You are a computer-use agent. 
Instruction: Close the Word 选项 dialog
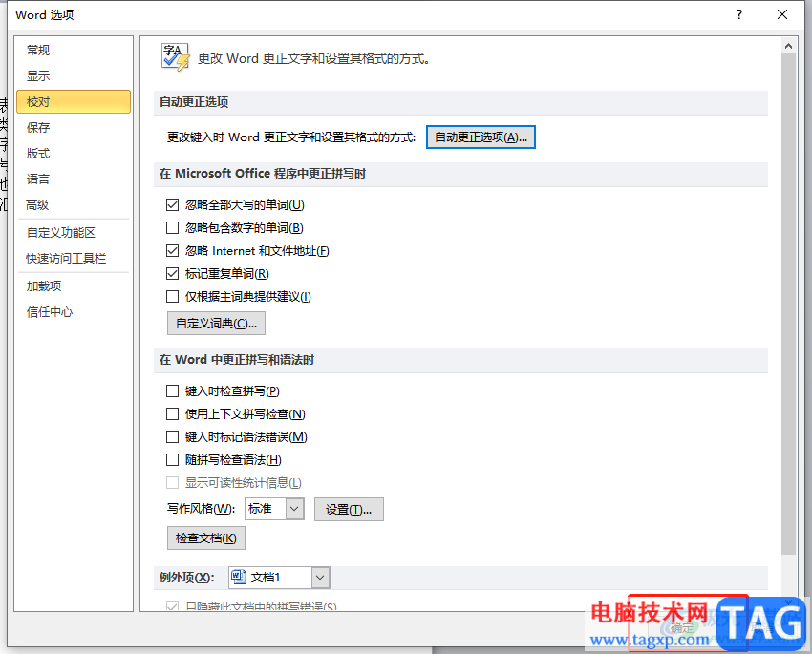click(782, 14)
